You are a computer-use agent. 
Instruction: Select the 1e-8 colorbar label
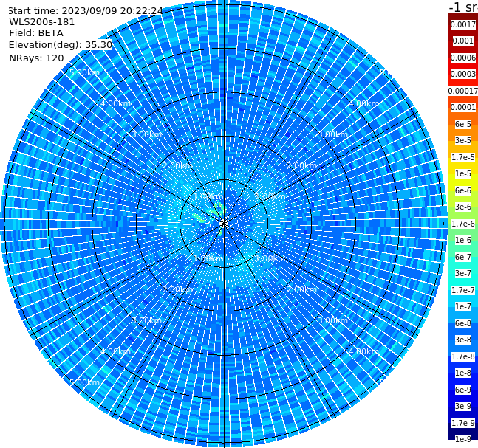(x=463, y=373)
